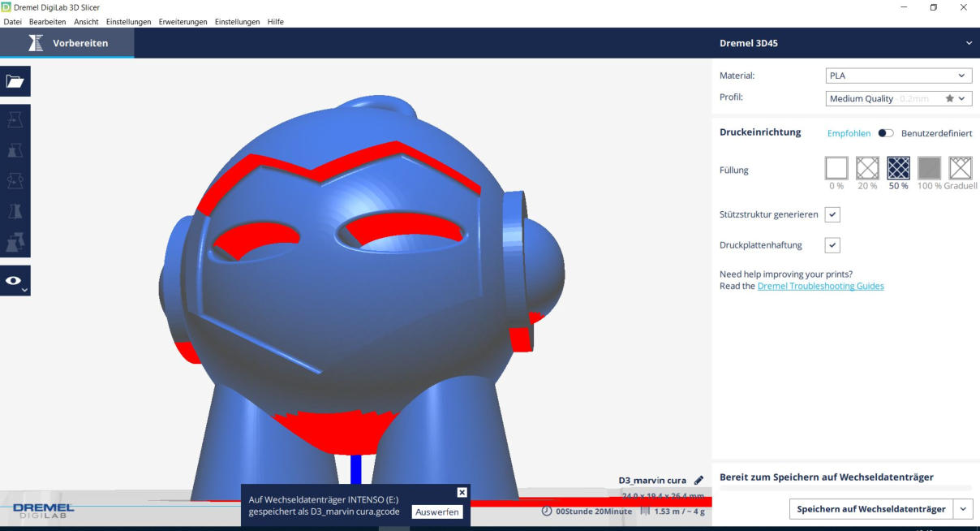Open the Hilfe menu

pos(276,22)
